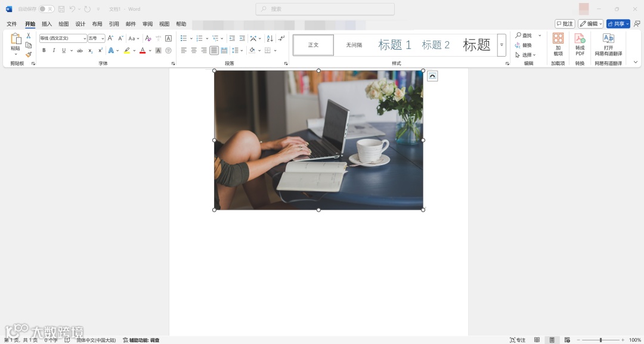Apply superscript formatting
The image size is (644, 344).
tap(100, 51)
